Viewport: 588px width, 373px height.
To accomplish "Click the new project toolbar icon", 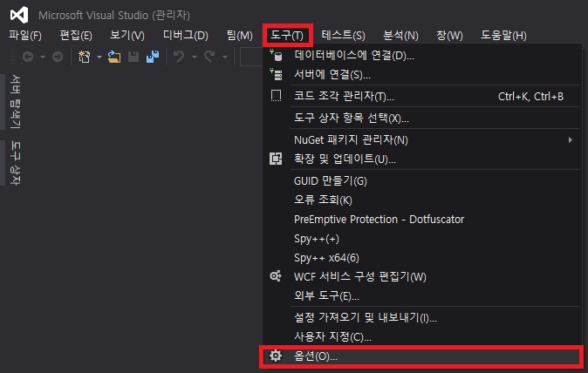I will pyautogui.click(x=84, y=57).
